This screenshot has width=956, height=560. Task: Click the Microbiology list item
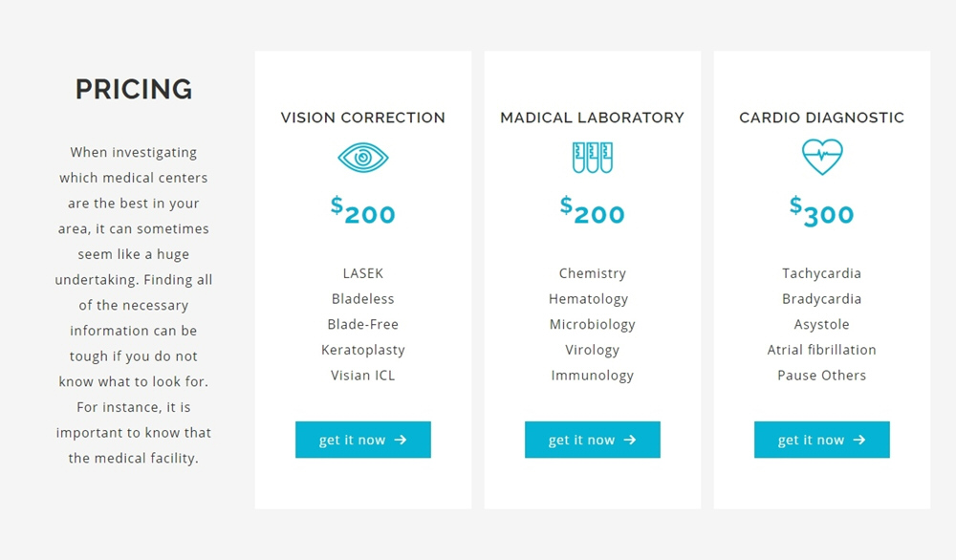click(592, 325)
